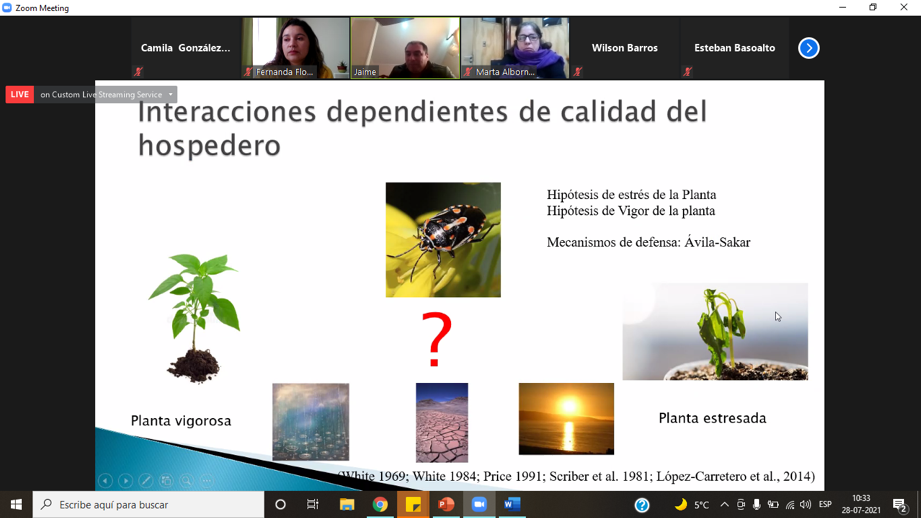Click 'Hipótesis de estrés de la Planta' text
Viewport: 922px width, 518px height.
632,195
